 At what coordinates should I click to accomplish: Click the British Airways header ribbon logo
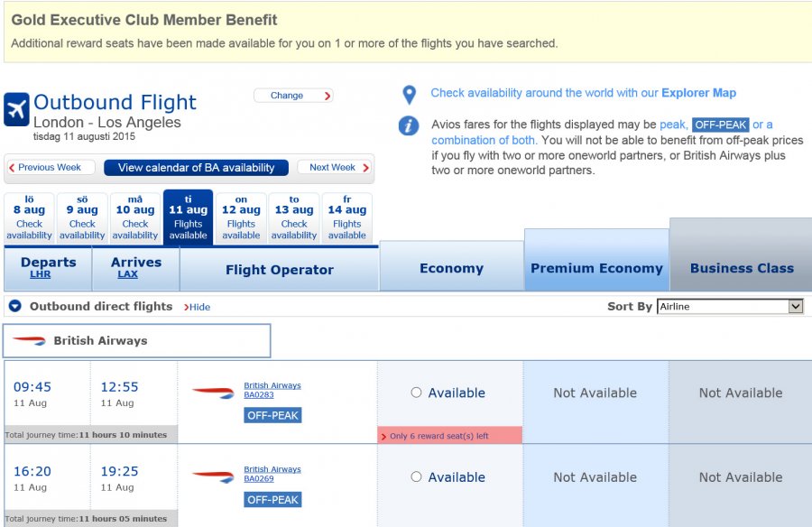(x=29, y=340)
